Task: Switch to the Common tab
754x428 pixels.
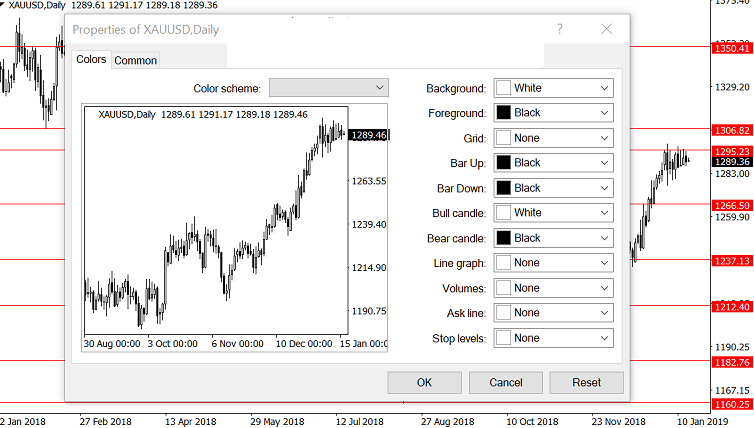Action: [136, 61]
